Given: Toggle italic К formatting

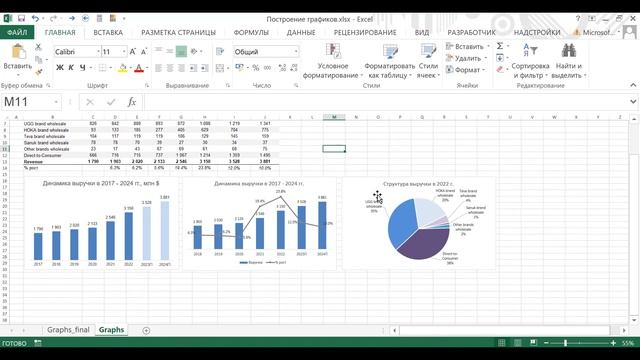Looking at the screenshot, I should pyautogui.click(x=71, y=68).
